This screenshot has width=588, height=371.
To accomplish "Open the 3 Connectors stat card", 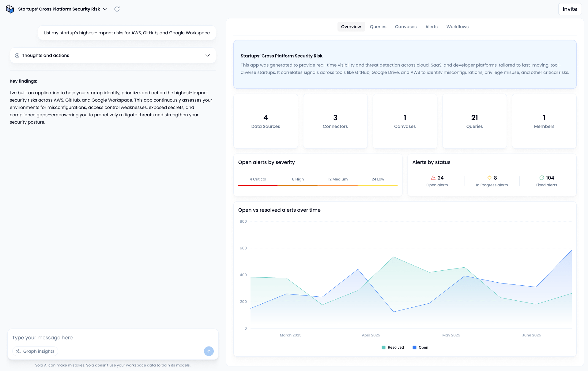I will tap(335, 121).
